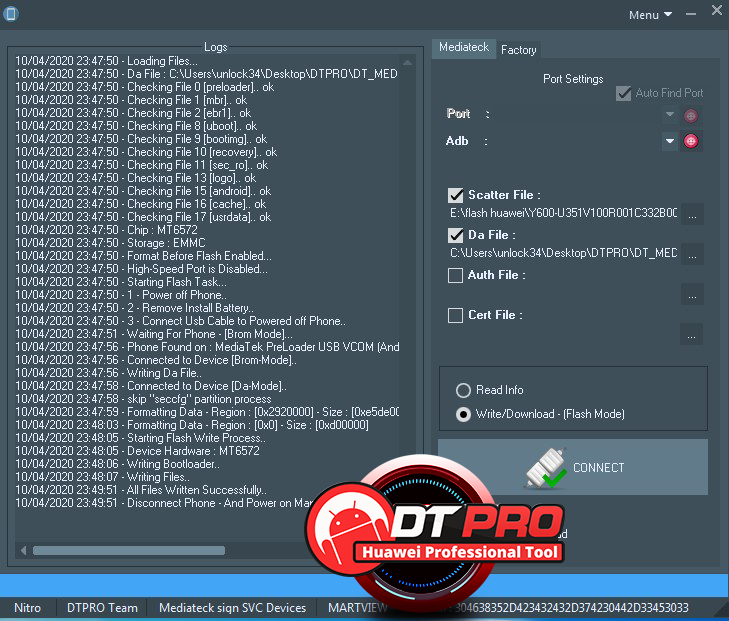Click the hardware ID string in status bar
Image resolution: width=729 pixels, height=621 pixels.
(x=572, y=608)
